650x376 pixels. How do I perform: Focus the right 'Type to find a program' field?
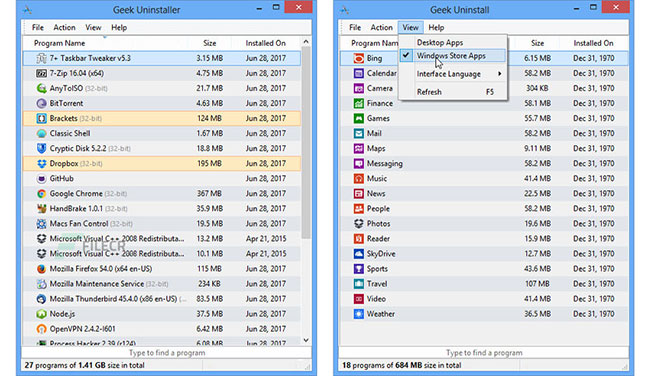pyautogui.click(x=484, y=353)
